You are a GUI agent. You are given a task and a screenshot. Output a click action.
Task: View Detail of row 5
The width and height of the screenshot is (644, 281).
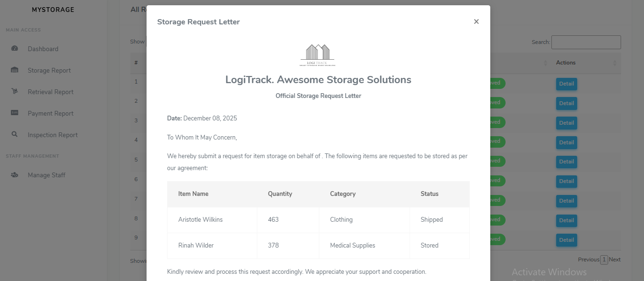click(x=566, y=162)
